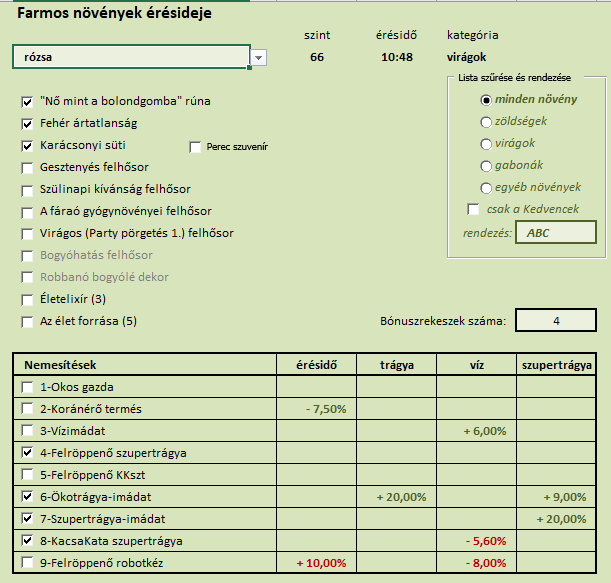Image resolution: width=611 pixels, height=583 pixels.
Task: Open the plant selection dropdown arrow
Action: point(259,58)
